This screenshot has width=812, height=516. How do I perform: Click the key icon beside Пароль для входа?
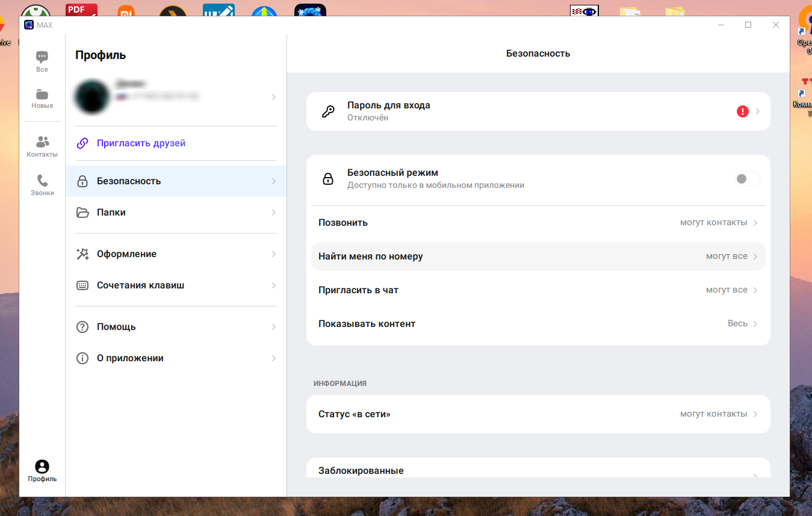(328, 111)
